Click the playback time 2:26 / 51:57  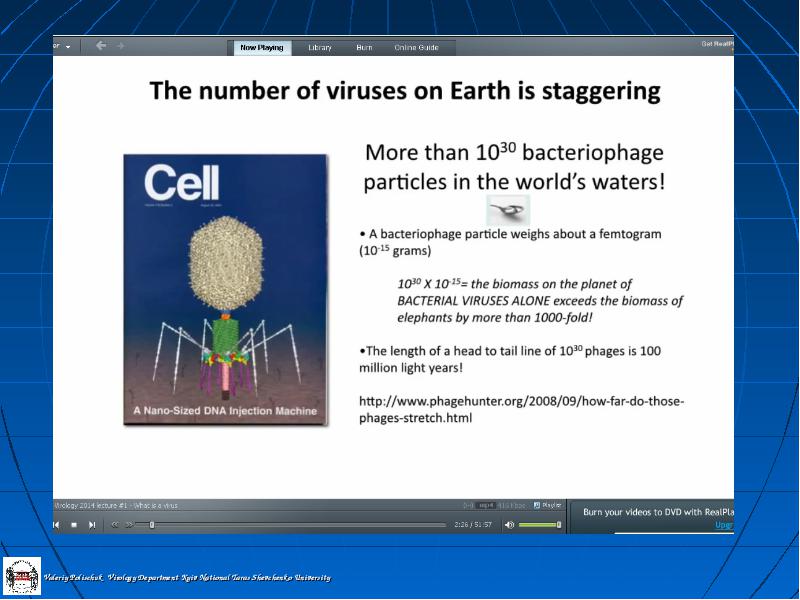[x=473, y=524]
